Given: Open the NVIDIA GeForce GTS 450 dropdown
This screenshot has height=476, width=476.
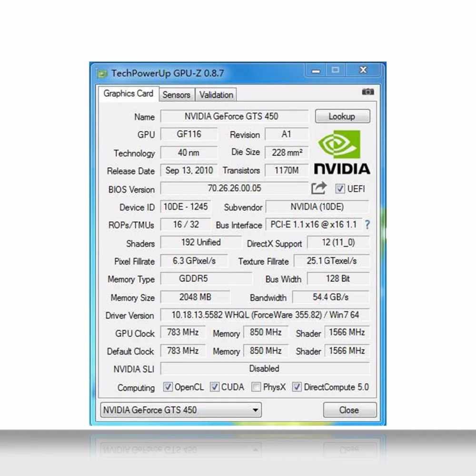Looking at the screenshot, I should click(181, 410).
